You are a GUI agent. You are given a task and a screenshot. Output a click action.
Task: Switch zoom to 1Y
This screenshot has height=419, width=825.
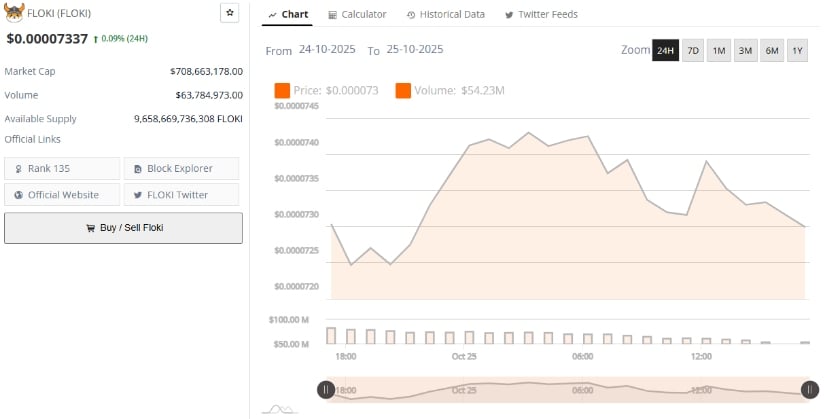point(797,50)
